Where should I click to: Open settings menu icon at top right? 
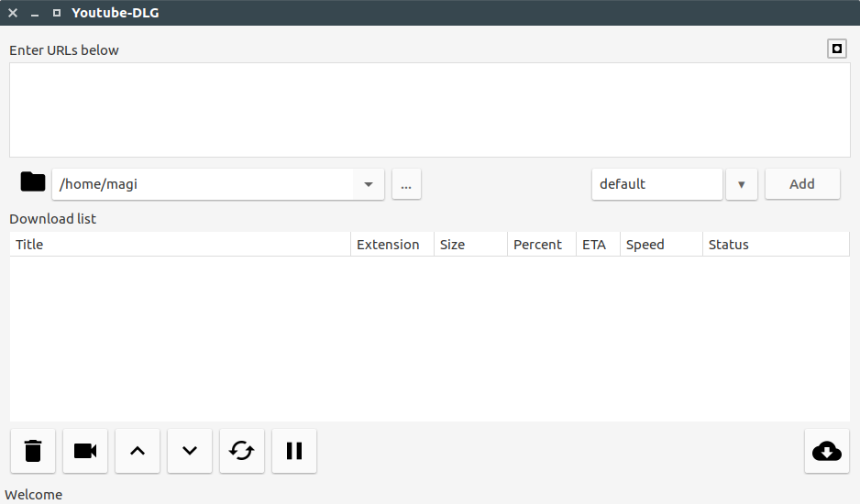click(x=837, y=49)
